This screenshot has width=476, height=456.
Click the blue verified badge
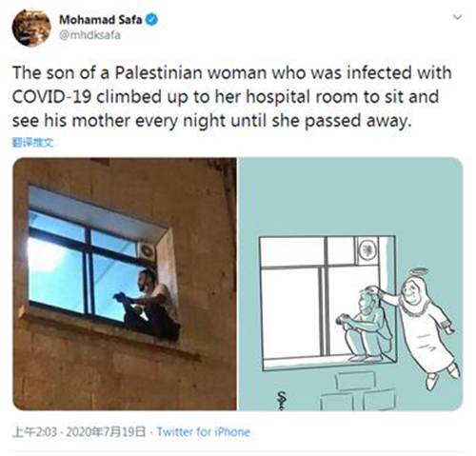[151, 20]
